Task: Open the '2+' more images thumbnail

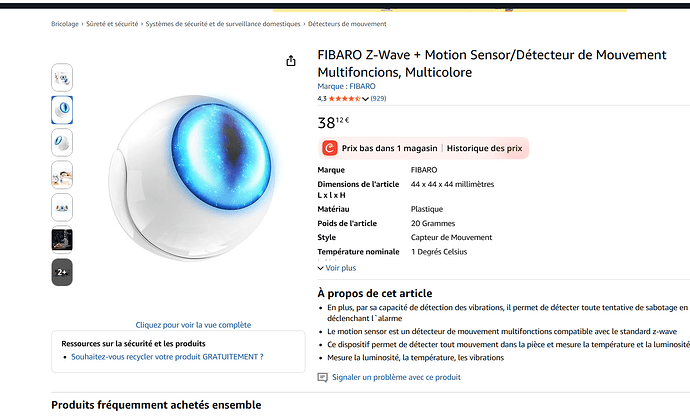Action: 62,272
